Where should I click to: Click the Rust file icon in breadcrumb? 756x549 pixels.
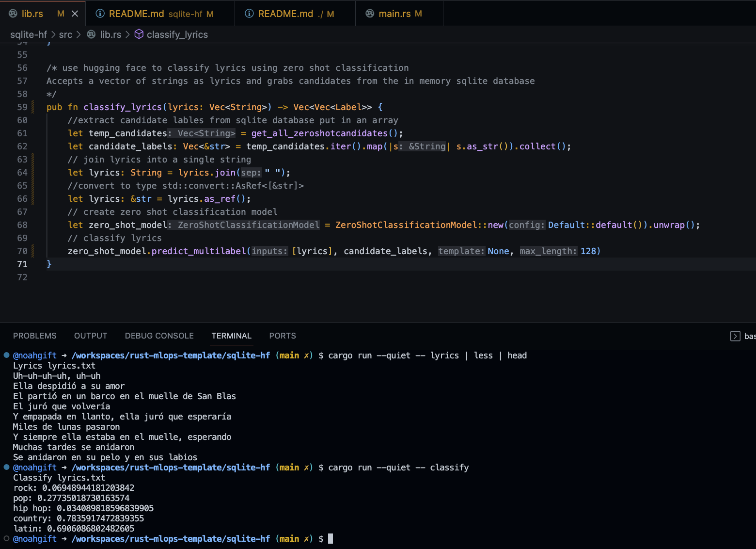point(91,34)
